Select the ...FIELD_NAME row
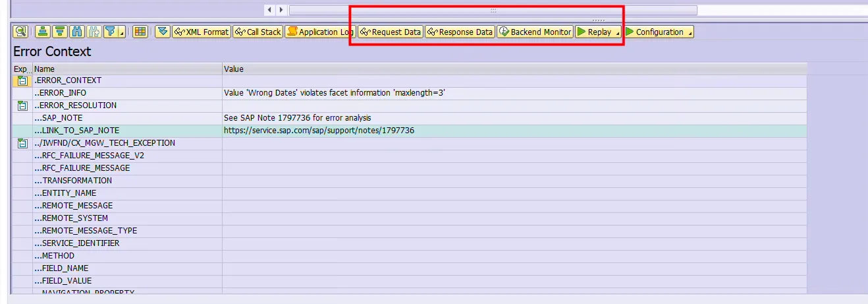The width and height of the screenshot is (868, 304). (410, 268)
